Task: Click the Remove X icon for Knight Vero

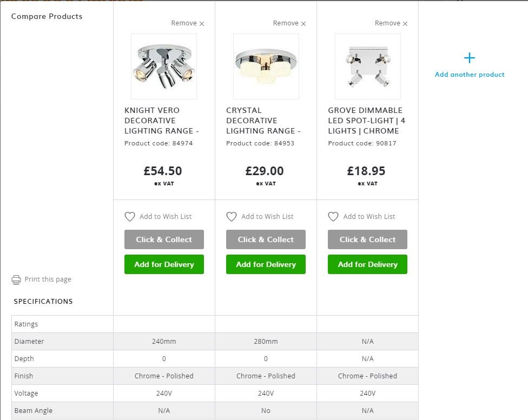Action: [202, 24]
